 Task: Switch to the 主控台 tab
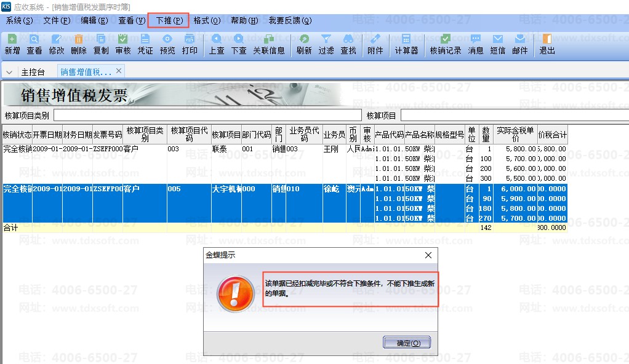click(x=33, y=72)
